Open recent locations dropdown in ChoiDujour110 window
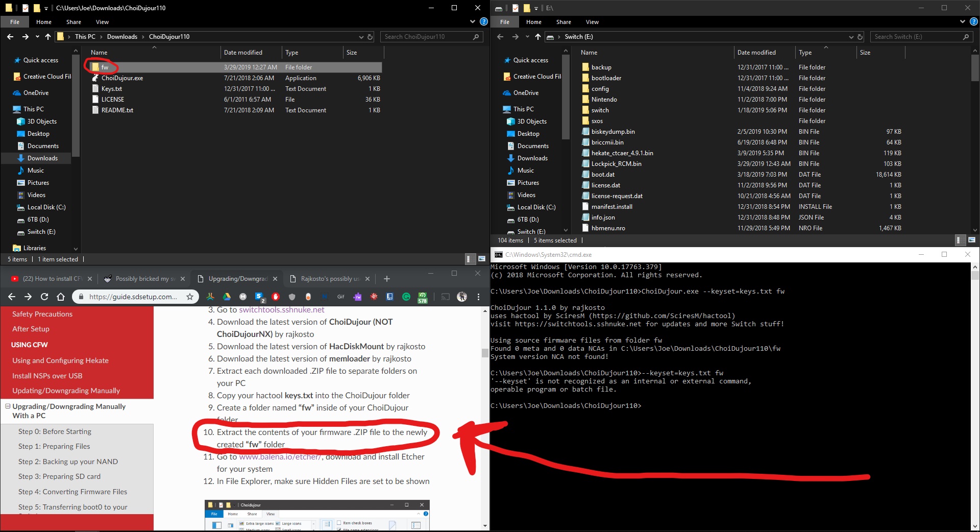This screenshot has height=532, width=980. coord(37,37)
